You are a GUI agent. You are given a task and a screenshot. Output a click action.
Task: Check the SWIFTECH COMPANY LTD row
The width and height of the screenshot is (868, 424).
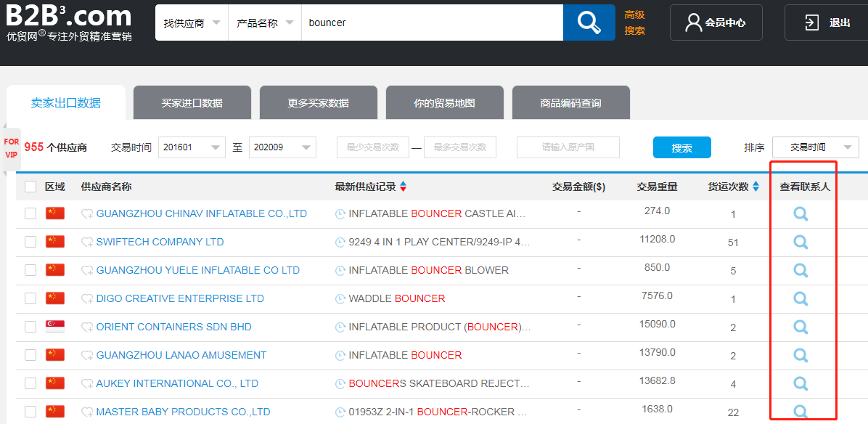tap(30, 242)
